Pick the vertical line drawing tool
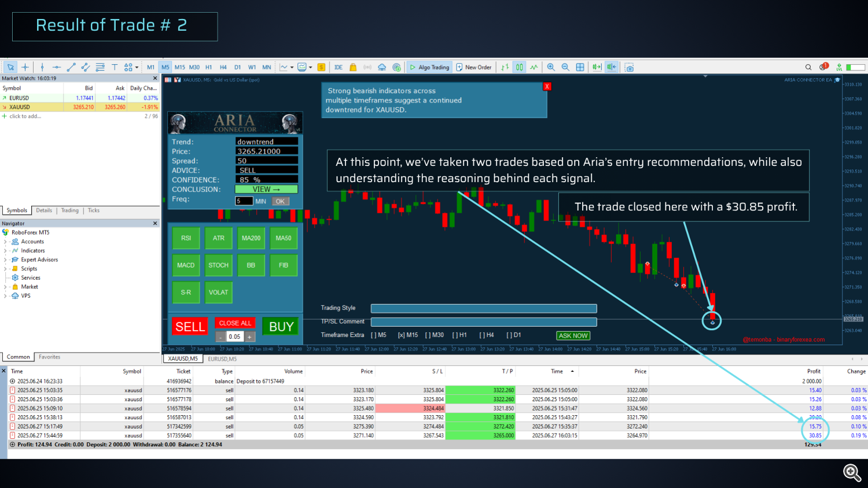868x488 pixels. pyautogui.click(x=42, y=67)
